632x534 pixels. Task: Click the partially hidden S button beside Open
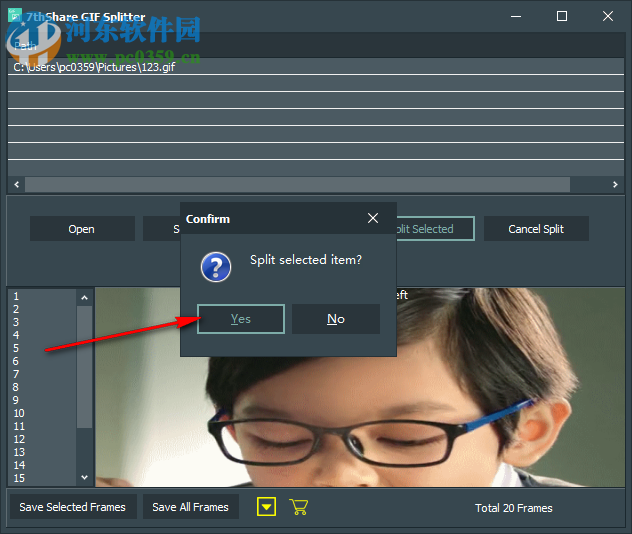[x=161, y=229]
